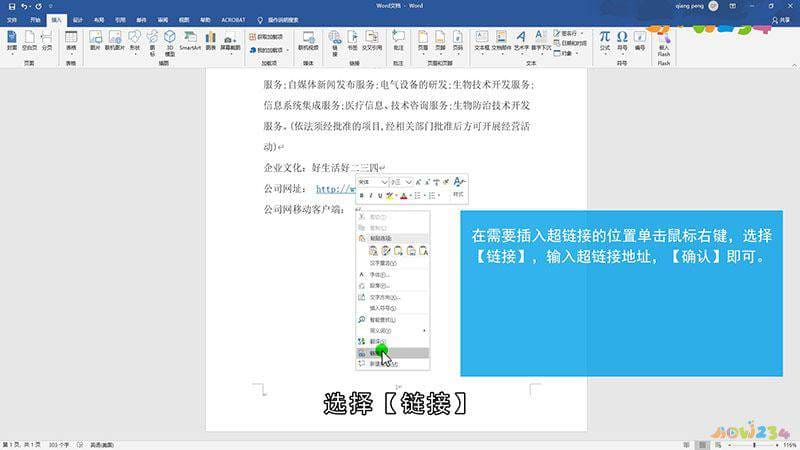Open the Footer (页脚) dropdown
Viewport: 800px width, 450px height.
440,41
